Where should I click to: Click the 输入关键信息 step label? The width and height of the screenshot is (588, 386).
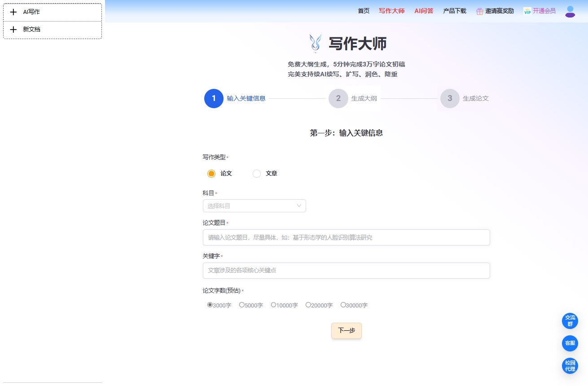(246, 99)
